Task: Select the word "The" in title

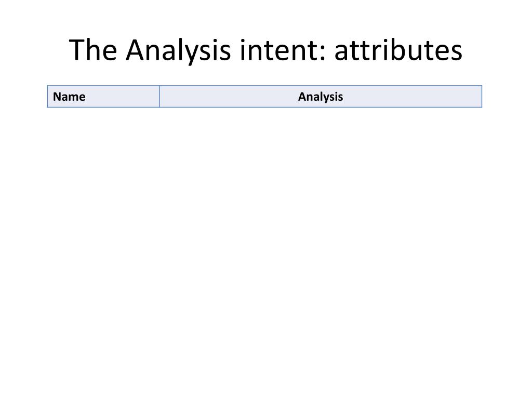Action: pyautogui.click(x=93, y=49)
